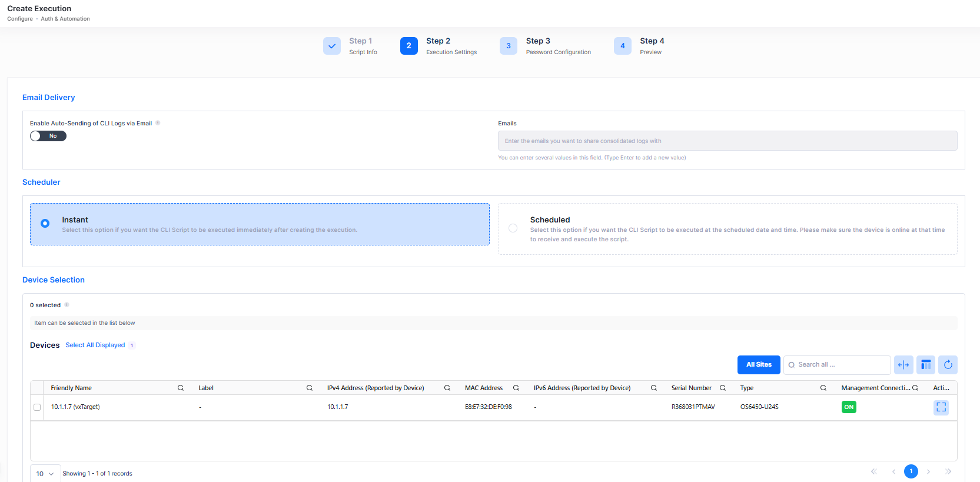Click the Search all input field
Image resolution: width=980 pixels, height=482 pixels.
pyautogui.click(x=837, y=365)
